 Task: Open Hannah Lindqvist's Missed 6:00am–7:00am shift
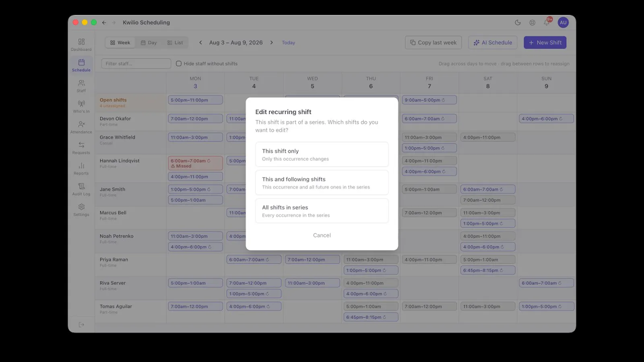195,163
